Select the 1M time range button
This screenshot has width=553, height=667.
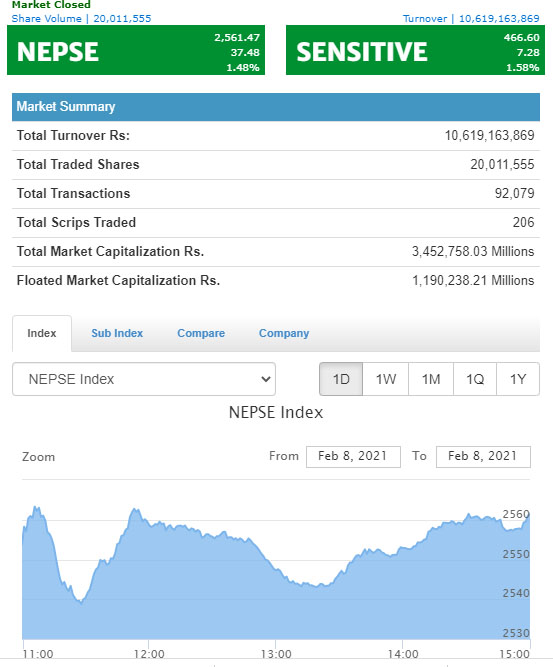(431, 379)
